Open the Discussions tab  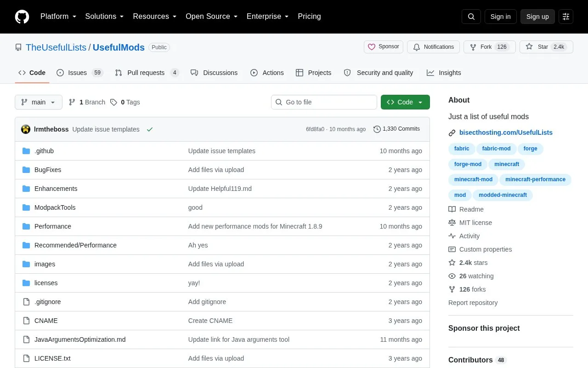coord(214,73)
